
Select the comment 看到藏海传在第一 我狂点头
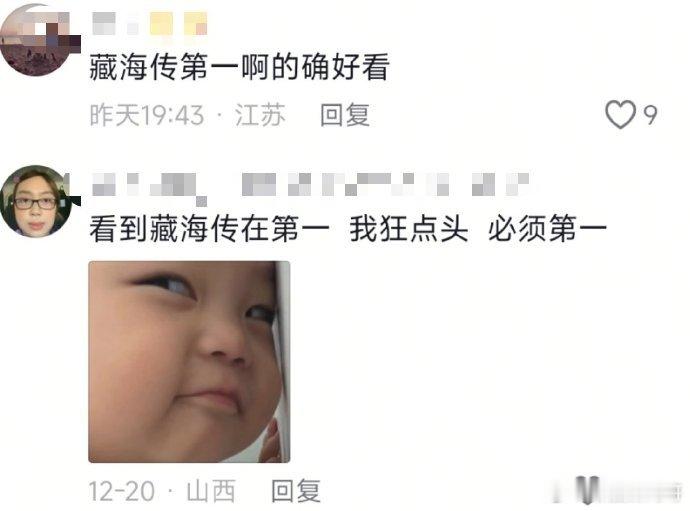(279, 229)
